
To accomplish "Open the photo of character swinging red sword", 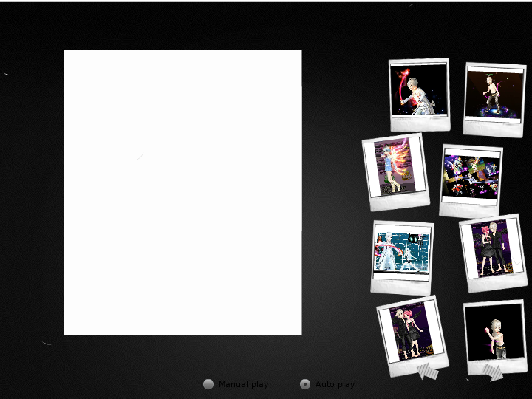I will 418,89.
